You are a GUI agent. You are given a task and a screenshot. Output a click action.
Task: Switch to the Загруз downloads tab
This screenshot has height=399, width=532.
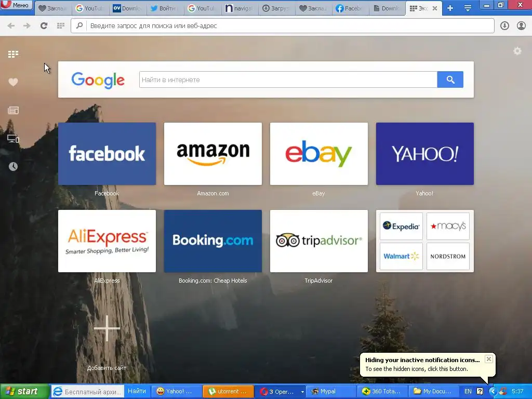277,8
